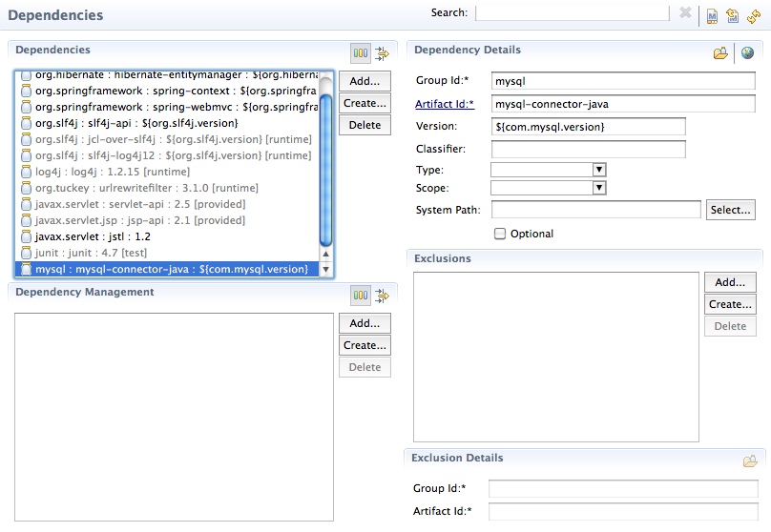Click the Exclusion Details Artifact Id field
771x532 pixels.
(x=623, y=511)
